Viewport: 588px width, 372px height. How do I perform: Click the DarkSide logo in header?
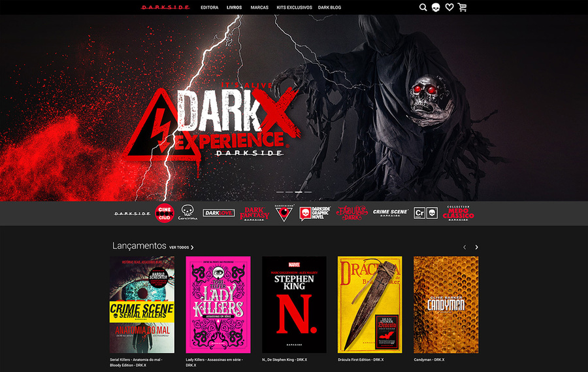165,7
